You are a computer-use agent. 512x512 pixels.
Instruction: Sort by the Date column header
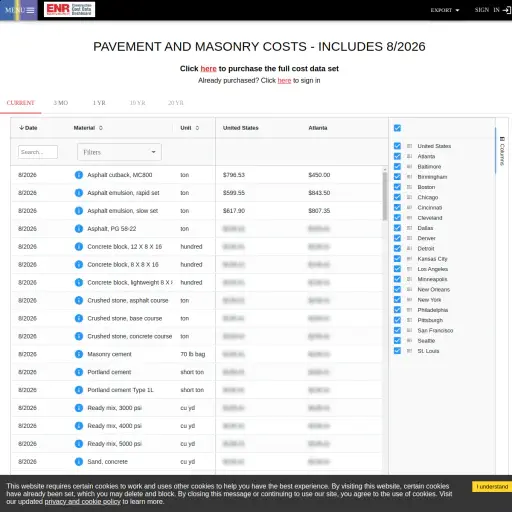28,128
